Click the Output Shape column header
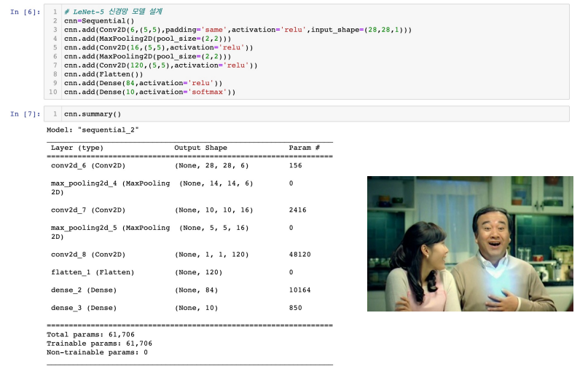Viewport: 588px width, 369px height. point(200,148)
